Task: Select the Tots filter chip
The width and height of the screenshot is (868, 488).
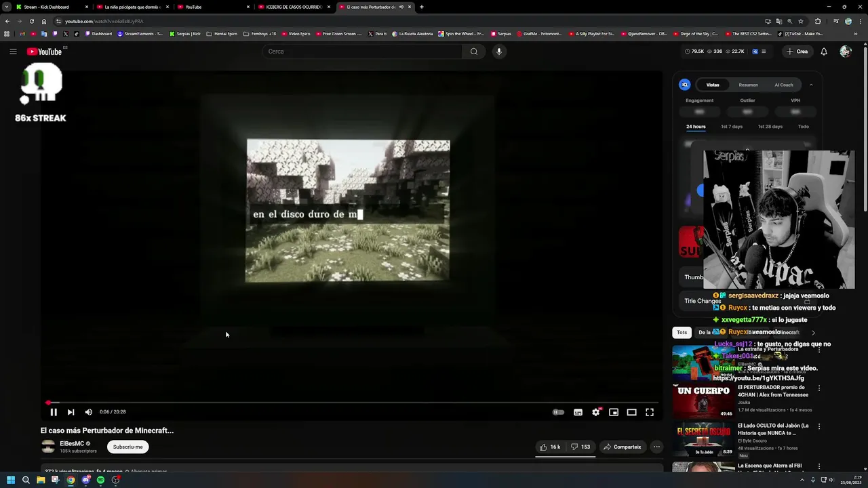Action: point(682,332)
